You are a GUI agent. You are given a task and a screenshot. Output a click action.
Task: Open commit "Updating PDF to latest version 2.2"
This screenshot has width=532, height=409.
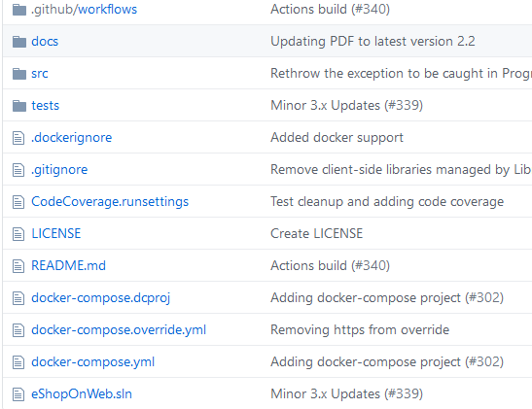coord(372,42)
